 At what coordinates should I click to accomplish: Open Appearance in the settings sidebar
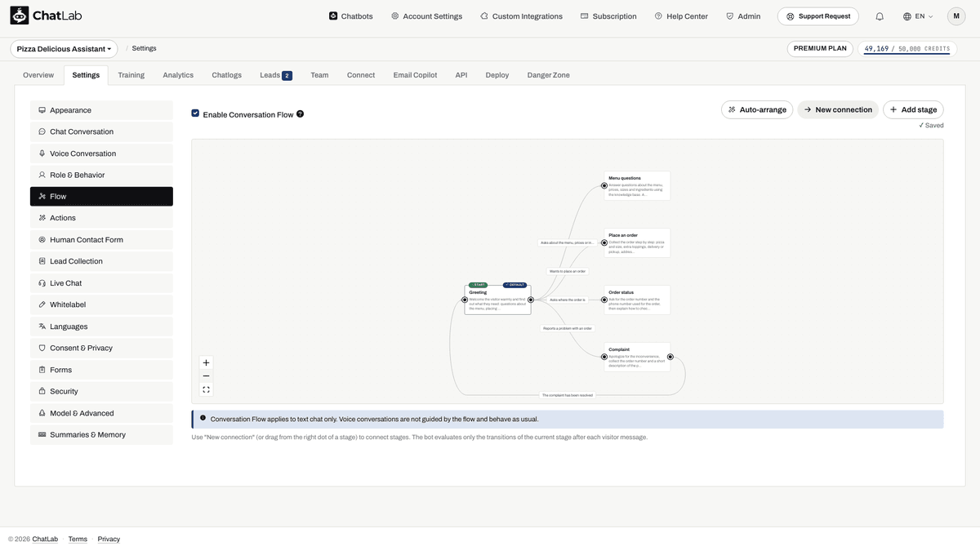tap(101, 110)
